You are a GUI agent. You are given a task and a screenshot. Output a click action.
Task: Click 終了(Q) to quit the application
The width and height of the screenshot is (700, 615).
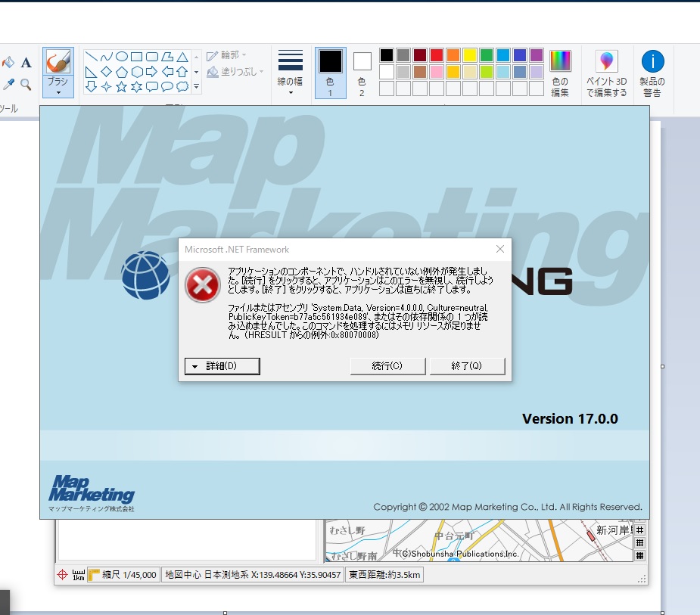pos(467,366)
